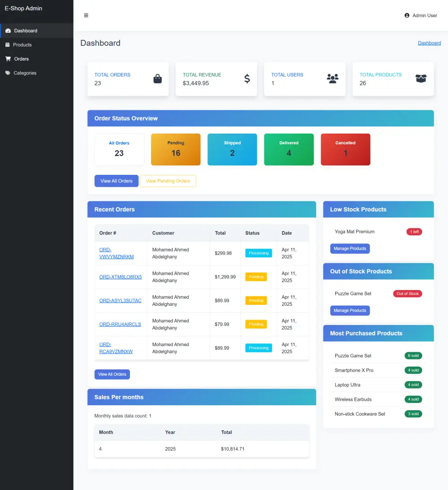The height and width of the screenshot is (490, 448).
Task: Select the Pending status card showing 16
Action: point(176,149)
